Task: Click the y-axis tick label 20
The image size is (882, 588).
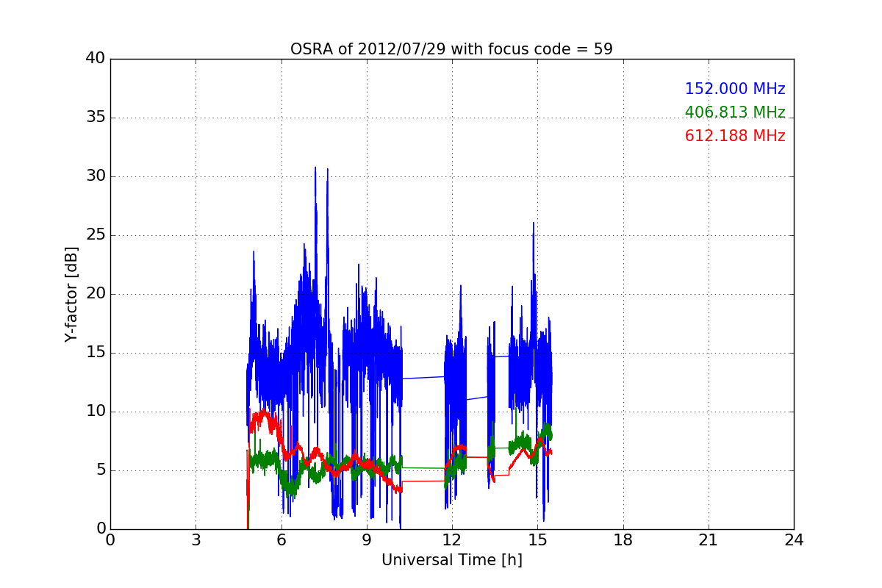Action: 95,294
